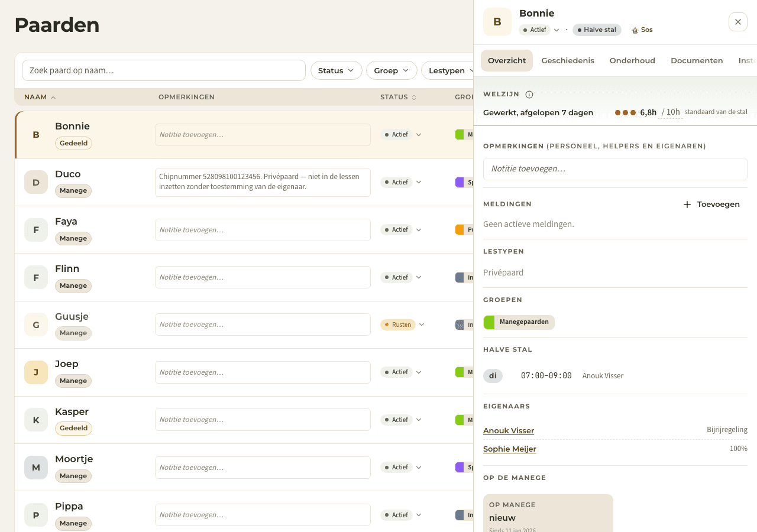Sort by the Status column header

(398, 97)
